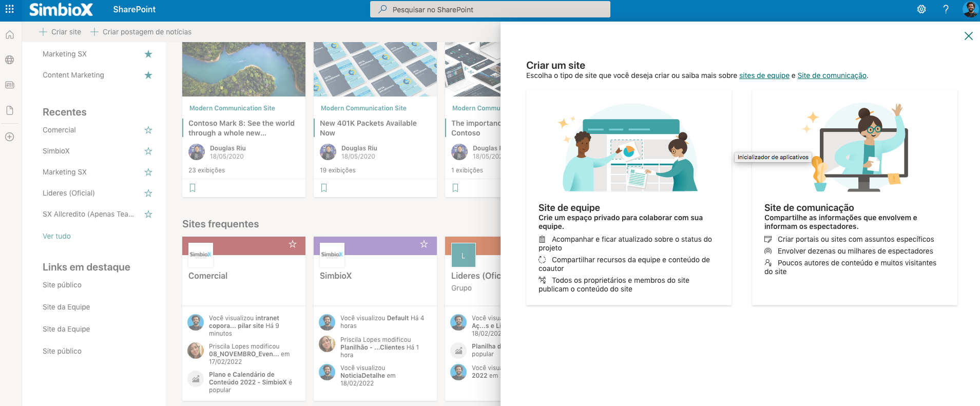Star the SimbioX frequent site card
Screen dimensions: 980x406
pos(424,244)
